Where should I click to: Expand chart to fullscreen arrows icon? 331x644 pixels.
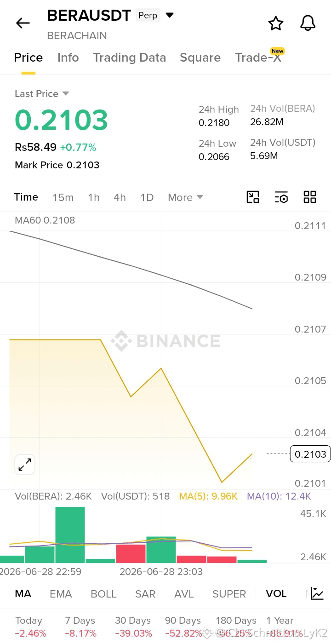[25, 465]
